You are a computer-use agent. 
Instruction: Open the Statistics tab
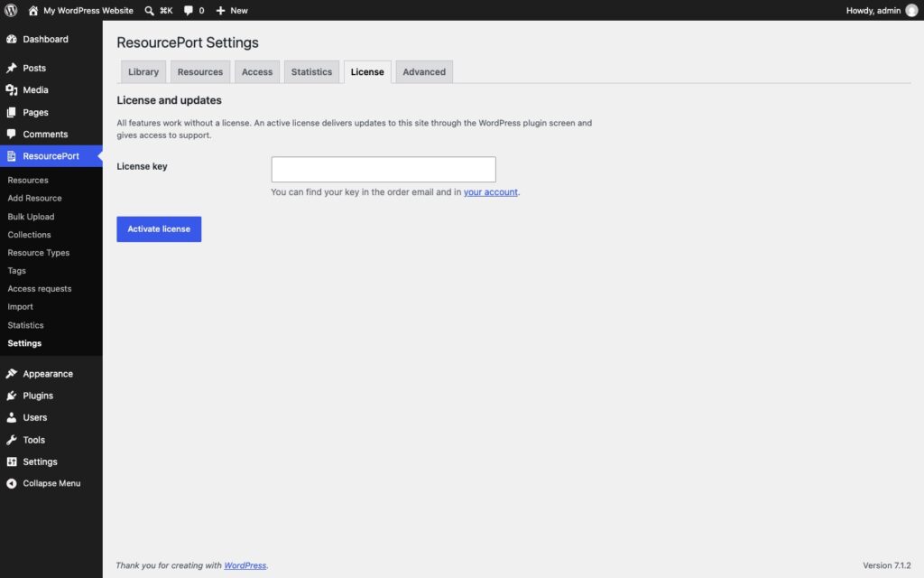(311, 72)
